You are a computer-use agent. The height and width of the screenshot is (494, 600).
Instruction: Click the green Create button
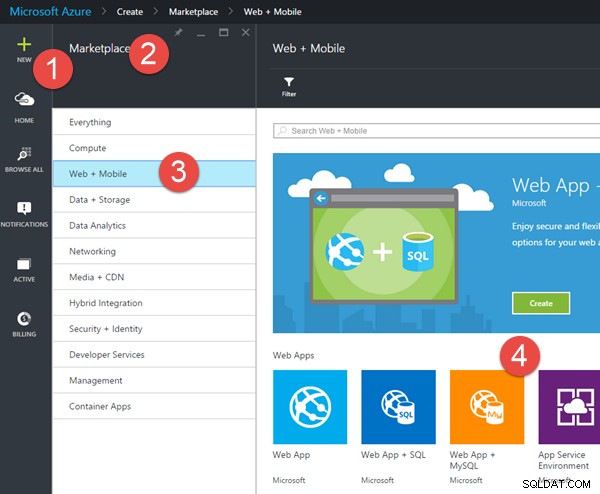541,303
